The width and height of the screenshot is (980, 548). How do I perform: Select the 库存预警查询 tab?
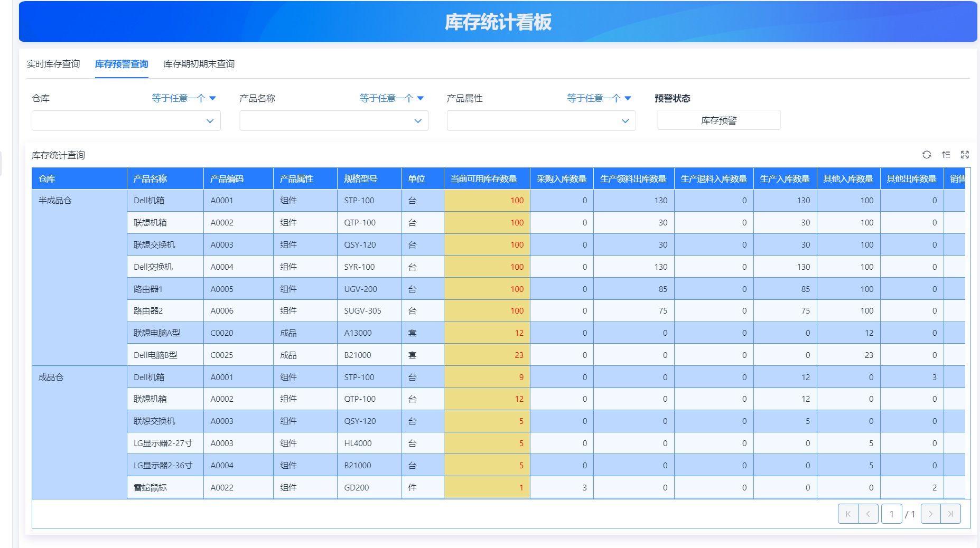tap(122, 64)
